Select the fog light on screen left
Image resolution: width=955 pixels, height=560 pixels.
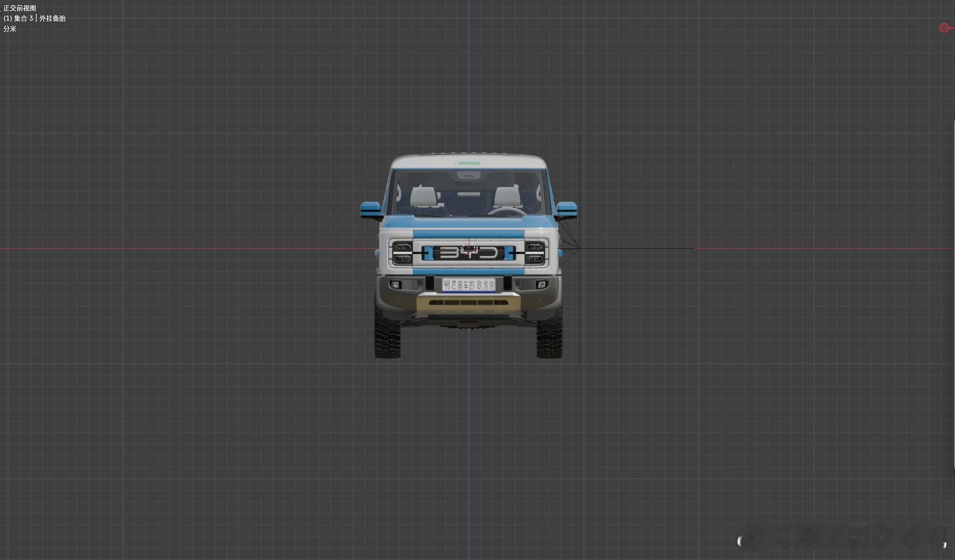(x=396, y=284)
